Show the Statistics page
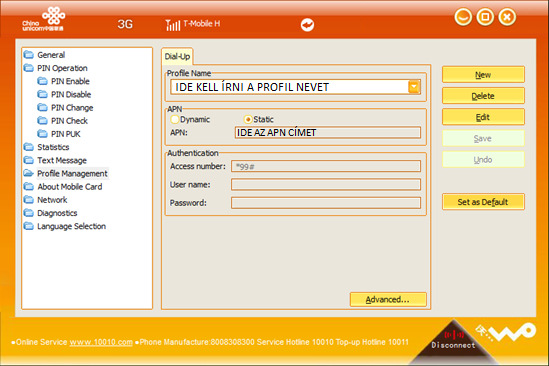Image resolution: width=549 pixels, height=366 pixels. [53, 147]
